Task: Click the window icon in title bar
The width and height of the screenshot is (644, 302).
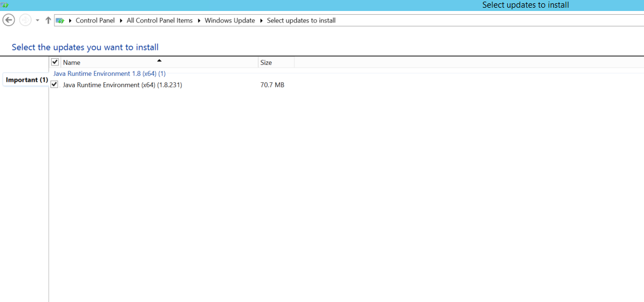Action: [4, 5]
